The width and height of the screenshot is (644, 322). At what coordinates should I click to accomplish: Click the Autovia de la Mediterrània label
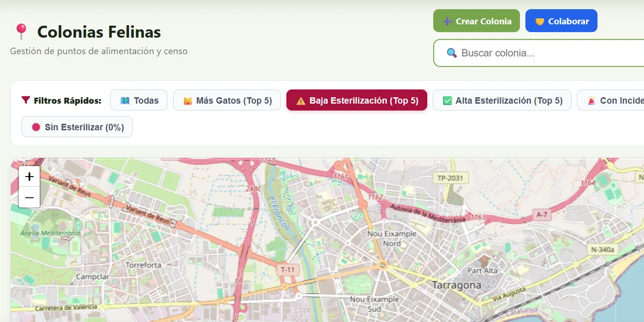pos(429,213)
